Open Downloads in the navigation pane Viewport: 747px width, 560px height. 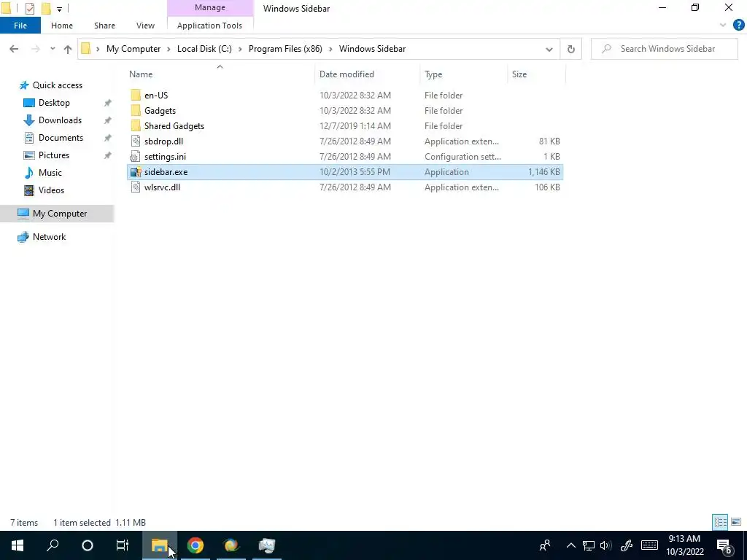point(60,120)
